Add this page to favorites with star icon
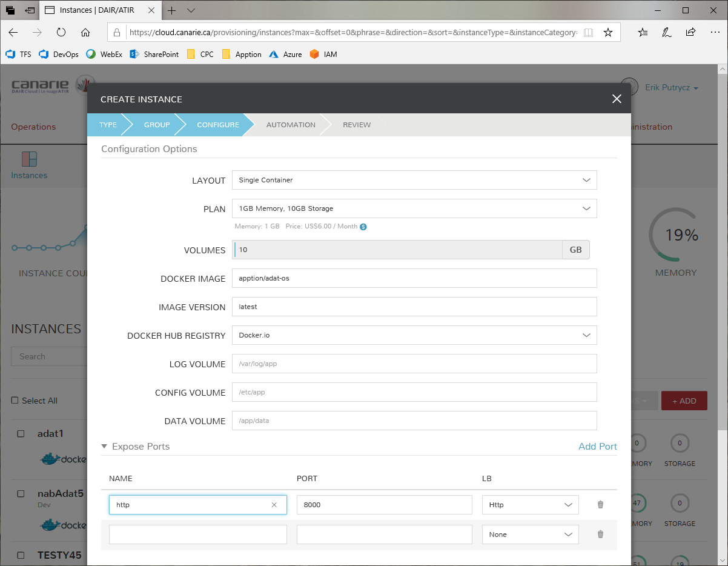This screenshot has height=566, width=728. (608, 33)
